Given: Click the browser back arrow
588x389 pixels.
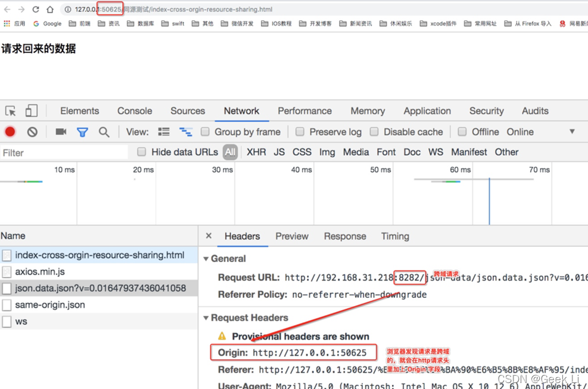Looking at the screenshot, I should point(7,10).
